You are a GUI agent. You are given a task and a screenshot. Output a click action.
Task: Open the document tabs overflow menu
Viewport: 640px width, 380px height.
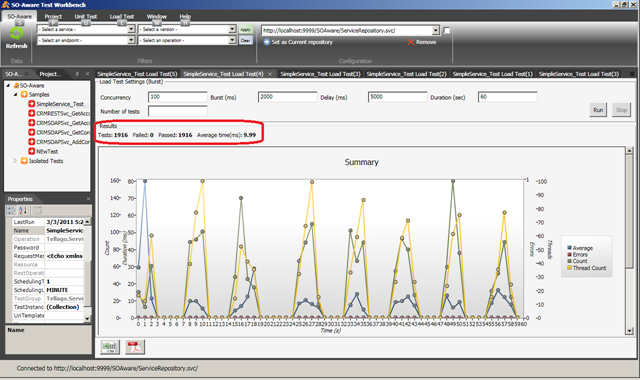pos(632,74)
